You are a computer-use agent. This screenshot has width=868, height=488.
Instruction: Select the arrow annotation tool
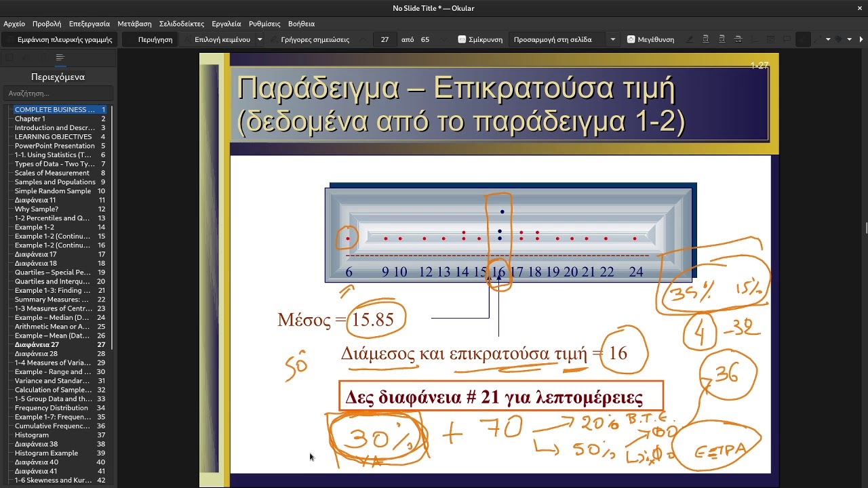pos(818,39)
